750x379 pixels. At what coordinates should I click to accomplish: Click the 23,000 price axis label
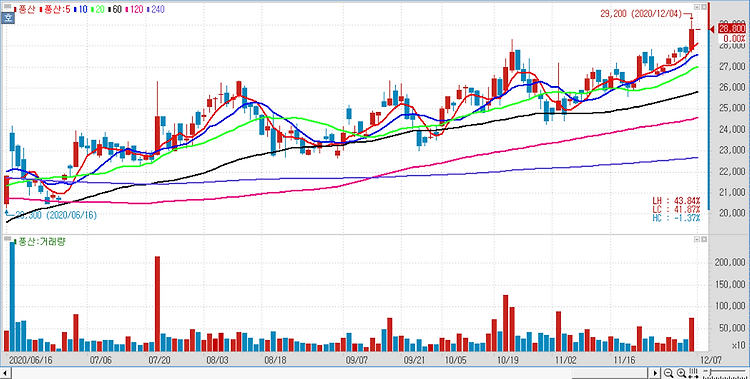(x=732, y=151)
